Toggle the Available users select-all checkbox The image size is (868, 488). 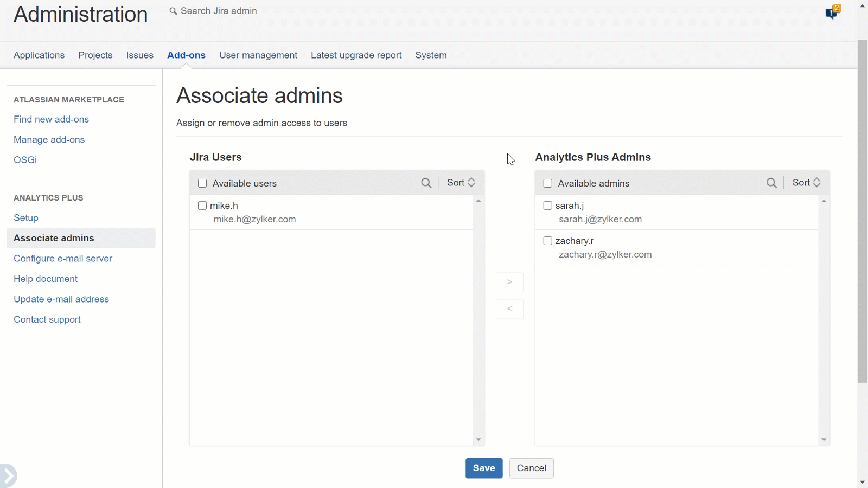202,183
